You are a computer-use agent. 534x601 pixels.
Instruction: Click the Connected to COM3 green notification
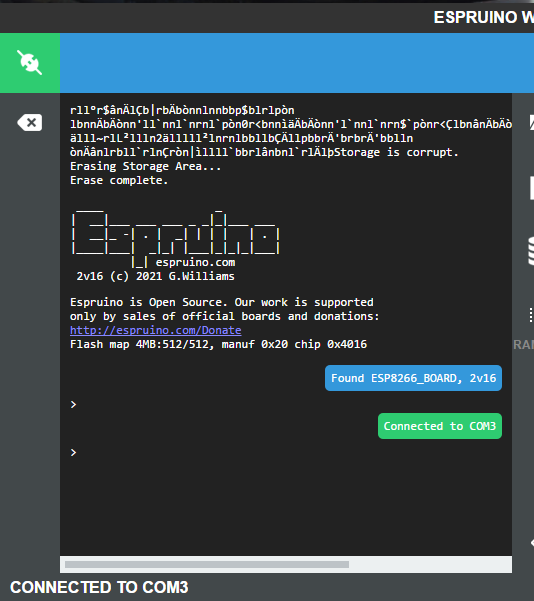coord(440,426)
